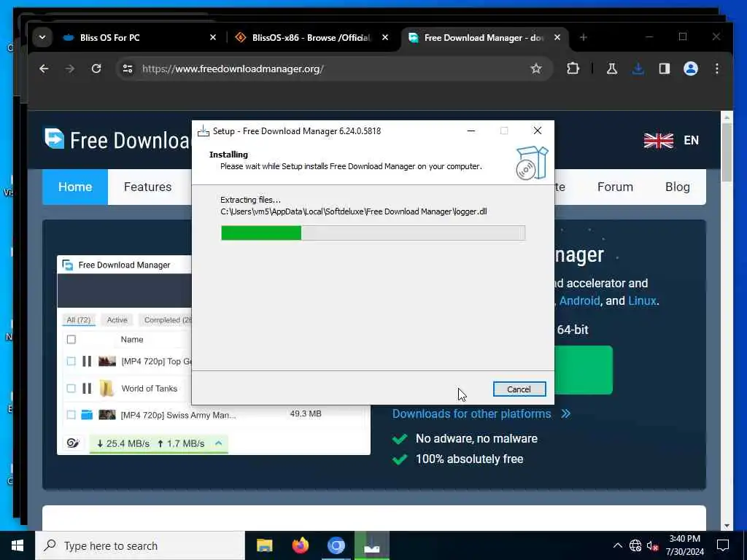This screenshot has height=560, width=747.
Task: Select the Completed filter in FDM preview
Action: (167, 320)
